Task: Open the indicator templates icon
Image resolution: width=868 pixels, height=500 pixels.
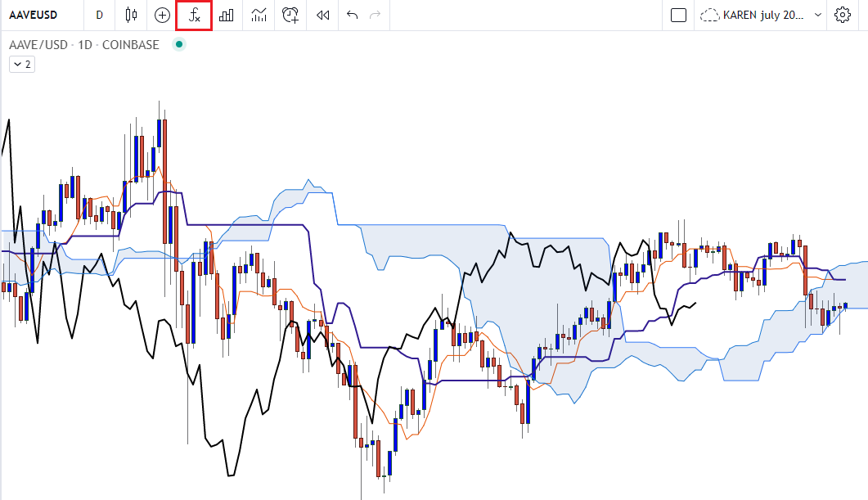Action: pyautogui.click(x=259, y=15)
